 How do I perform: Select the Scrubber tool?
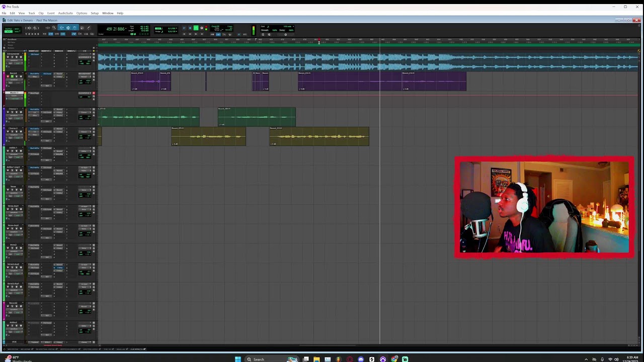(x=82, y=28)
